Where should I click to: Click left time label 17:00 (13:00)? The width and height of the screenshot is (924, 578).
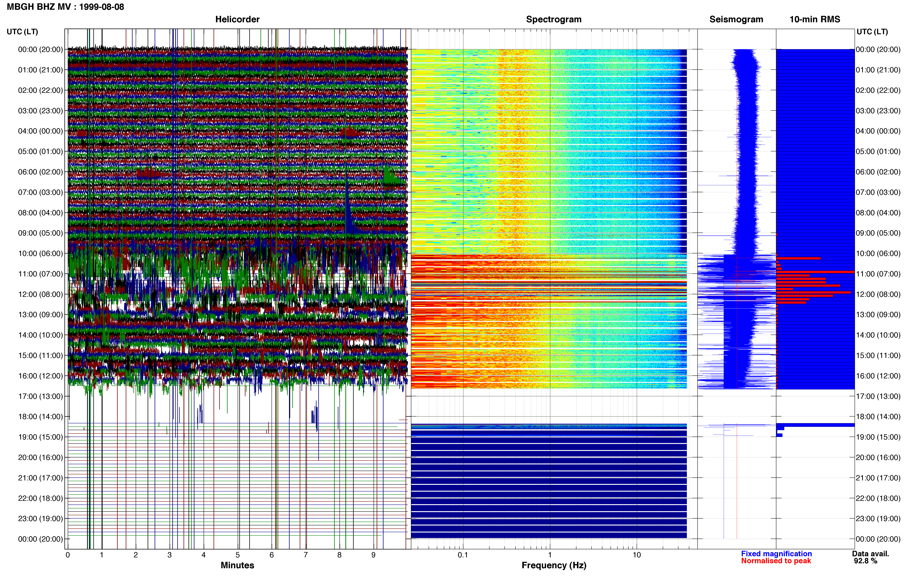coord(41,396)
